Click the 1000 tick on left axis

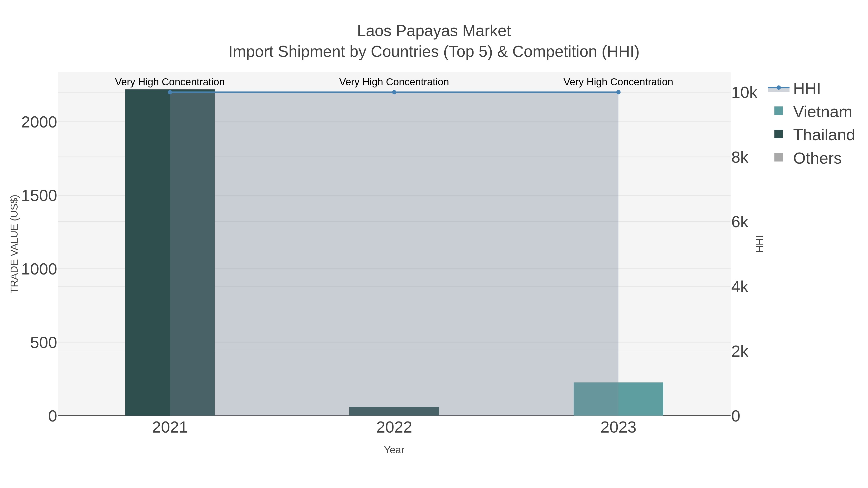[x=39, y=269]
